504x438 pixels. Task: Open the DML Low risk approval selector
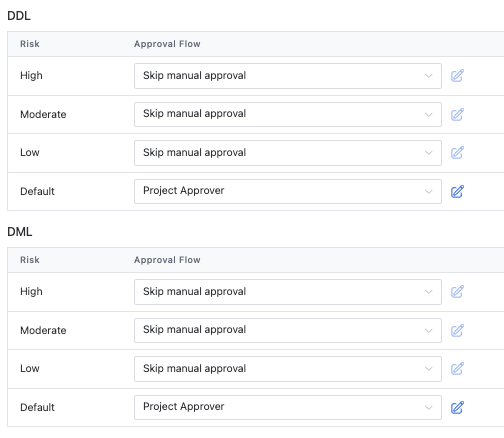288,369
